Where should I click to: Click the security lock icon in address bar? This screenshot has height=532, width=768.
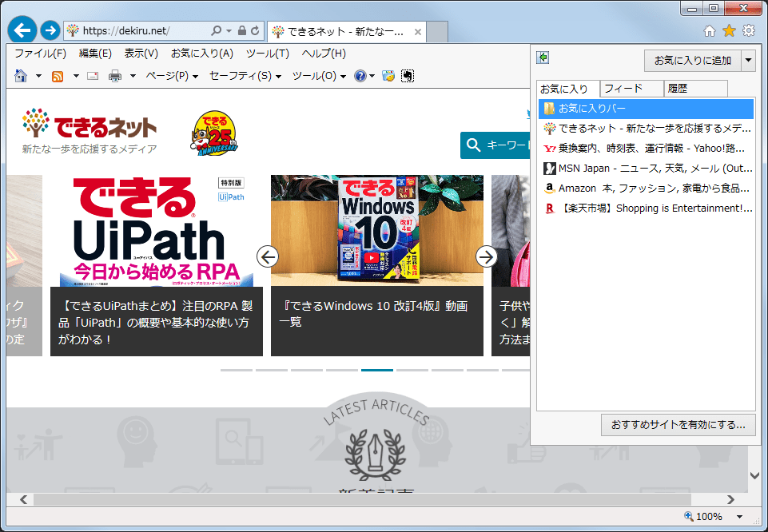click(x=241, y=31)
